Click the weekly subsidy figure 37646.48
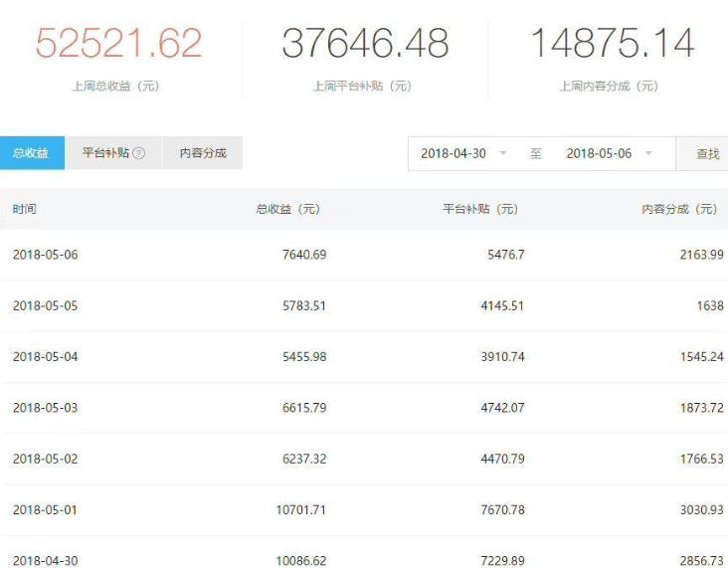 point(365,43)
